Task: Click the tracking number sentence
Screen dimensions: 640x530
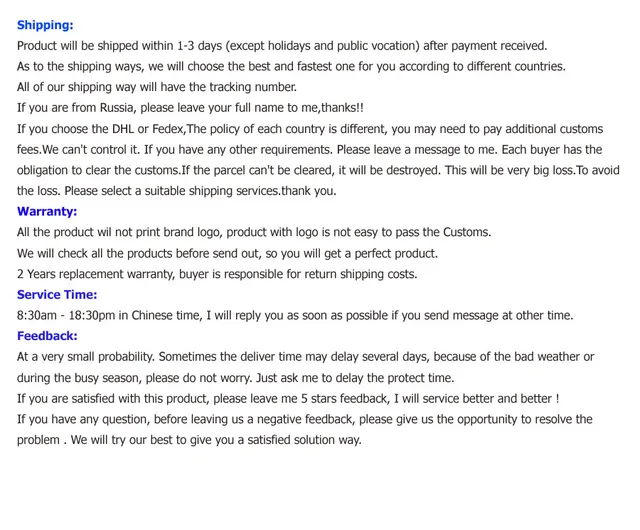Action: pos(157,87)
